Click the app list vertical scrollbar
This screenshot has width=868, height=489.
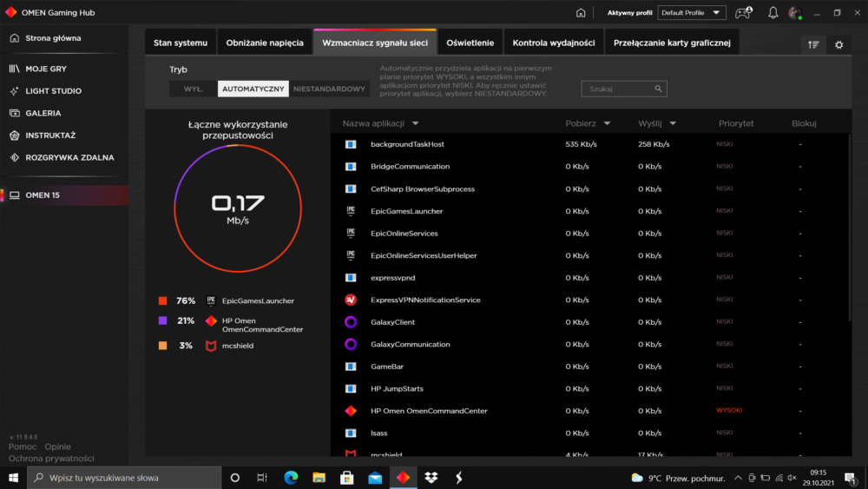849,227
